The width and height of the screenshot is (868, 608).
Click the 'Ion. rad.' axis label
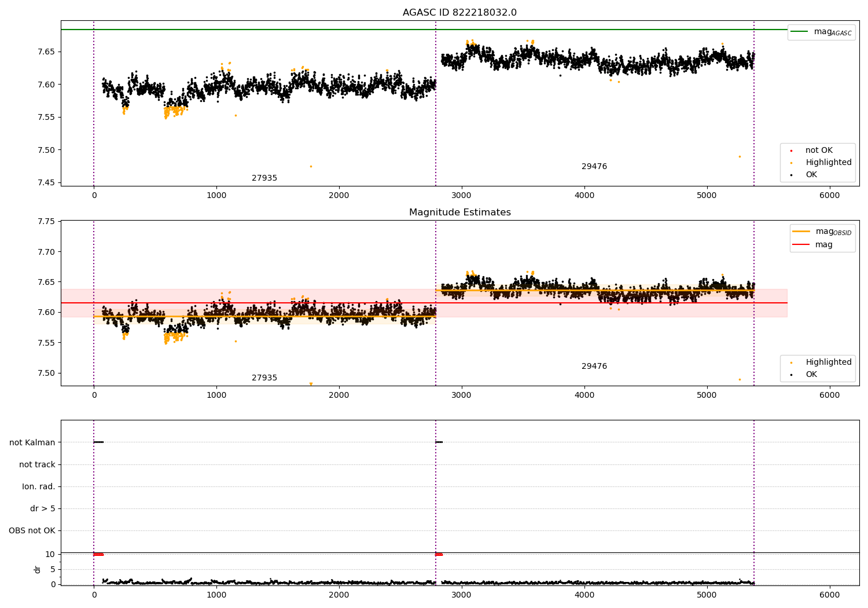(39, 486)
